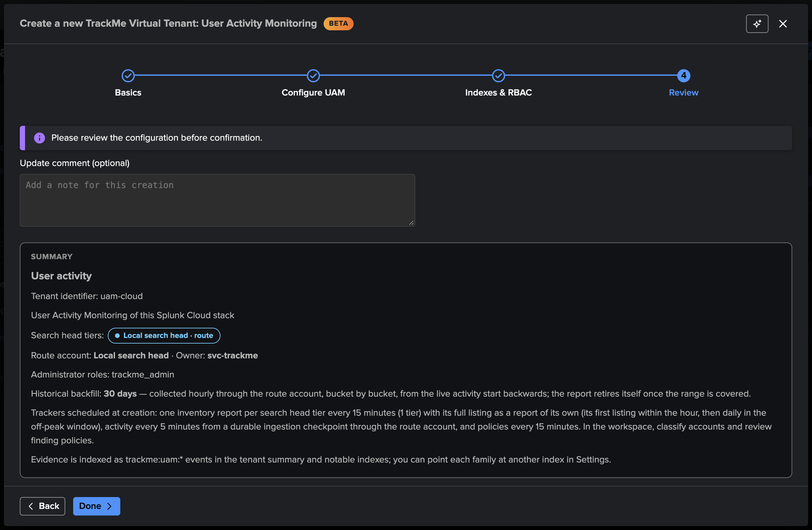Click the 'Evidence is indexed as trackme:uam:*' line

(x=321, y=460)
